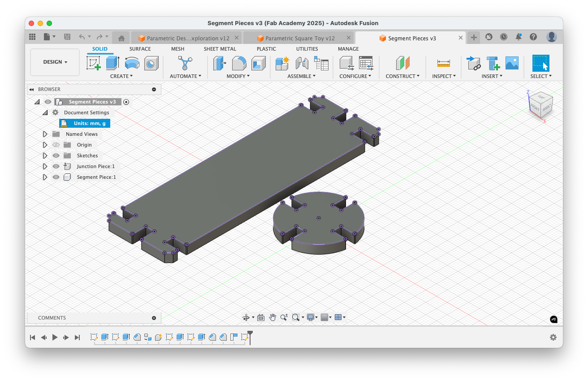Toggle visibility of Segment Pieces v3 root
Screen dimensions: 588x381
tap(48, 102)
